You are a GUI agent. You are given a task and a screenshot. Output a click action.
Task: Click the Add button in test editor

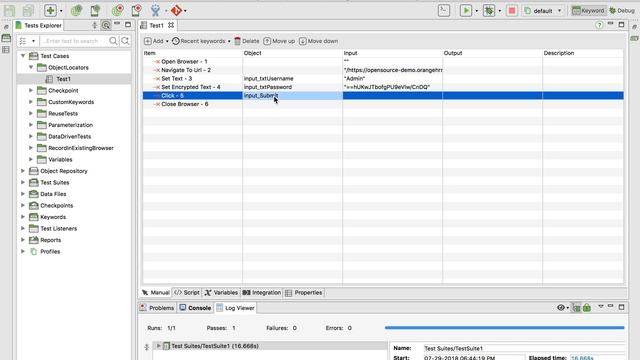[154, 41]
